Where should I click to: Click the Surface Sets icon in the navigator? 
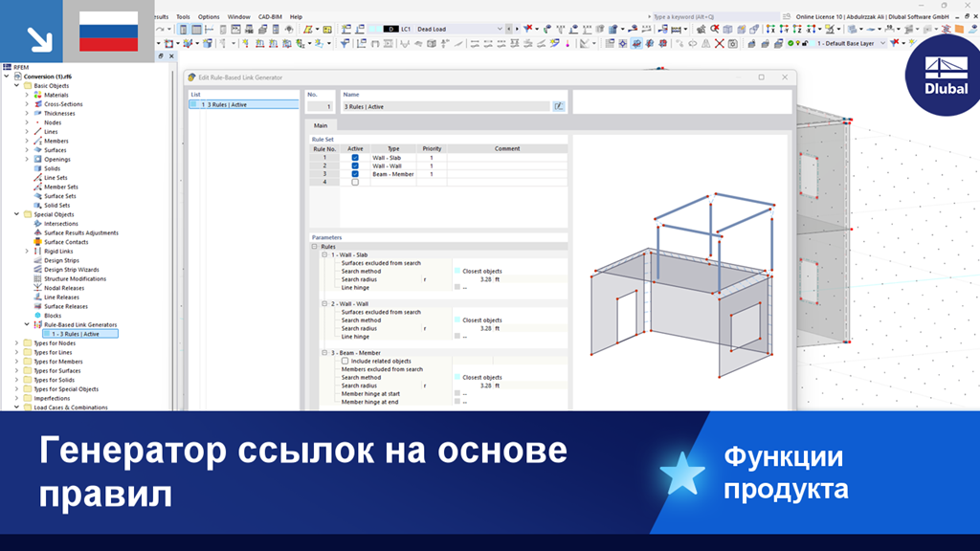(37, 196)
